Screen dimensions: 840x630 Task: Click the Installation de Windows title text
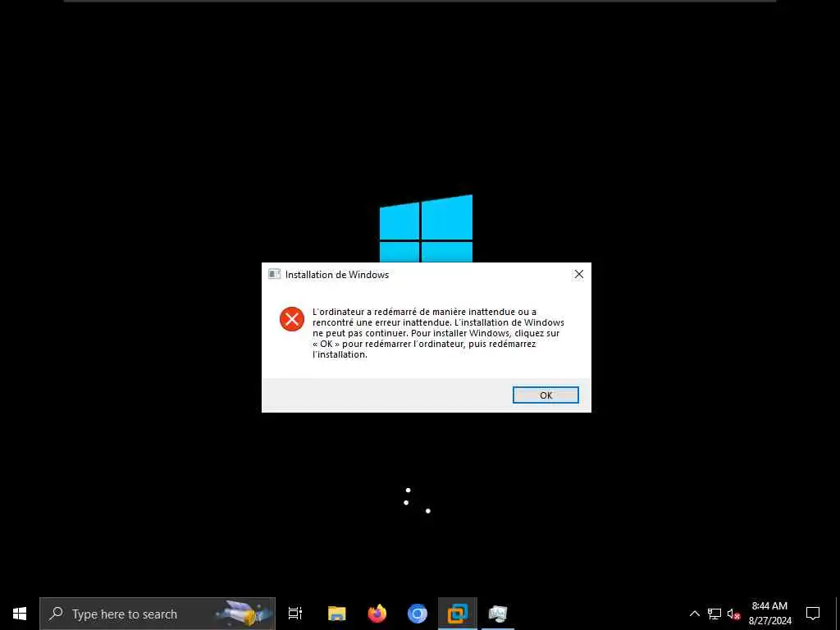click(x=337, y=275)
